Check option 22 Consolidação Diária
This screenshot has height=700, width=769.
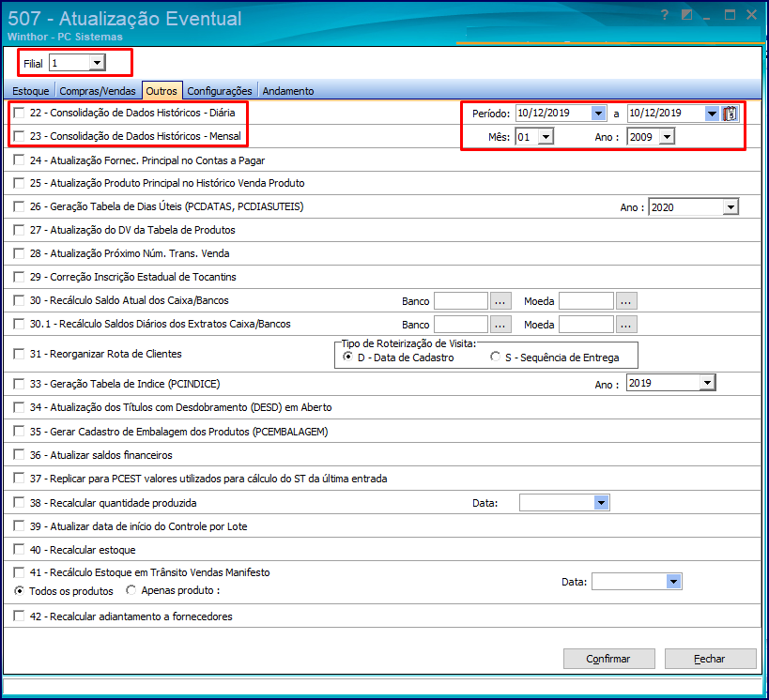[19, 113]
